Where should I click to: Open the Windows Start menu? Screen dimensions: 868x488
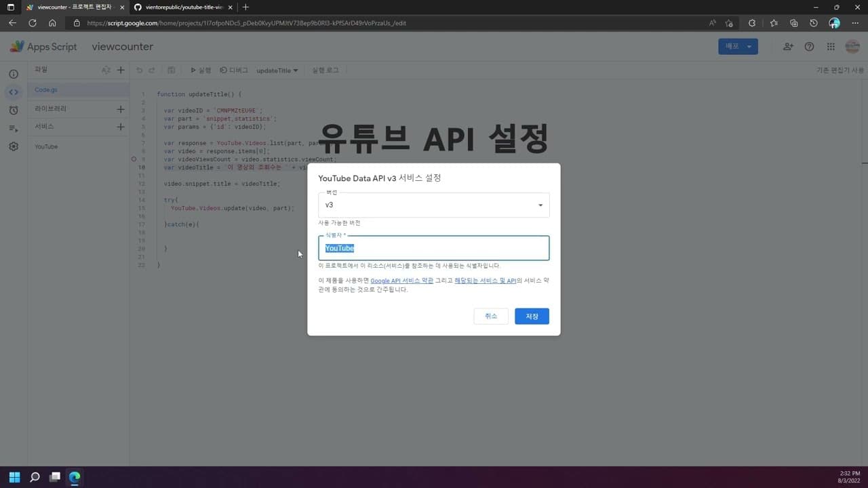pos(14,477)
